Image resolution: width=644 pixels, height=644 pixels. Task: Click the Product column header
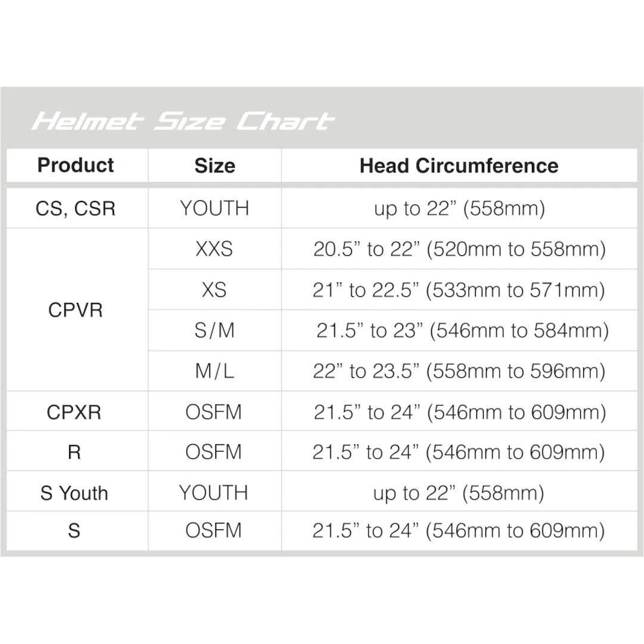point(76,165)
